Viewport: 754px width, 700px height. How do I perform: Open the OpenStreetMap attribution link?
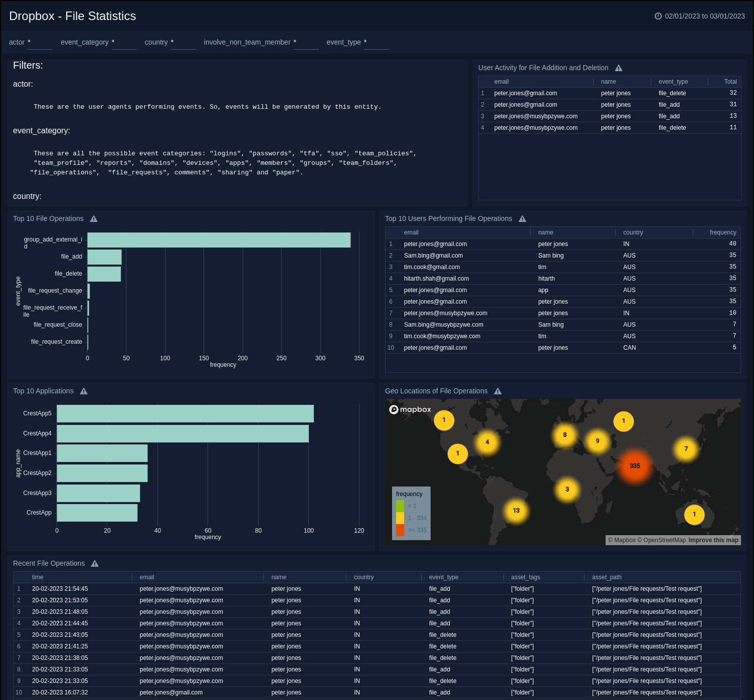(662, 540)
